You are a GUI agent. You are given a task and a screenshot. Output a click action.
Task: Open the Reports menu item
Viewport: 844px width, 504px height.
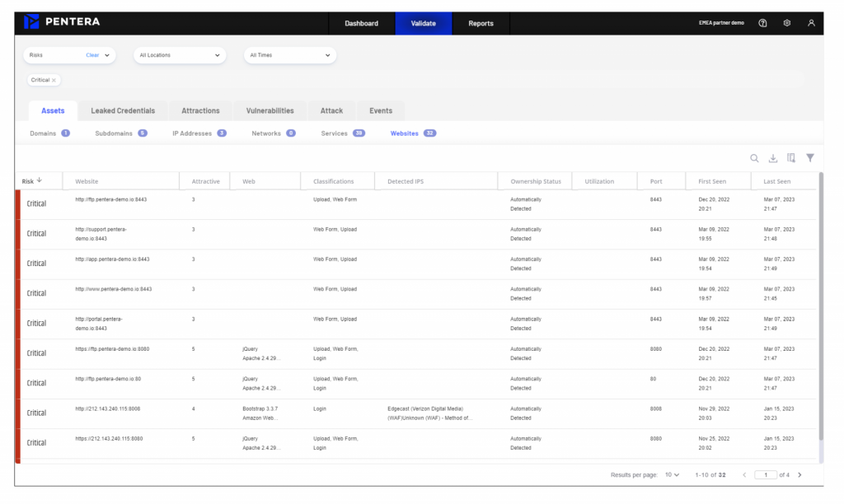[x=481, y=23]
